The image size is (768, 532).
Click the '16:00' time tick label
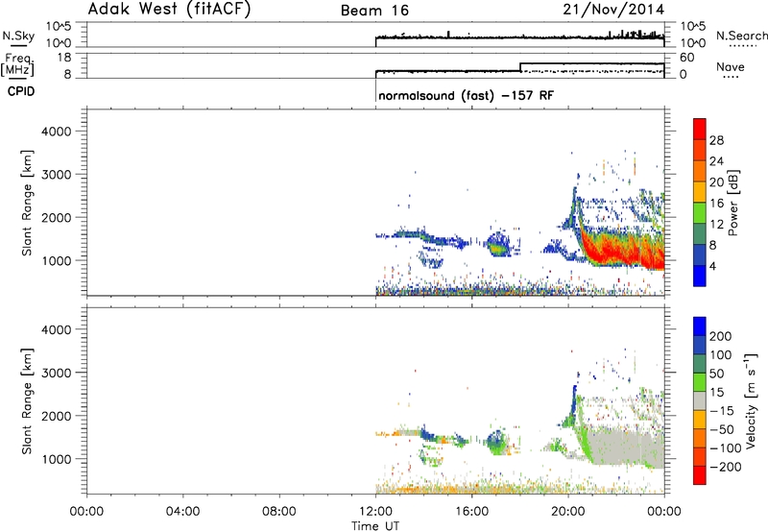point(471,512)
